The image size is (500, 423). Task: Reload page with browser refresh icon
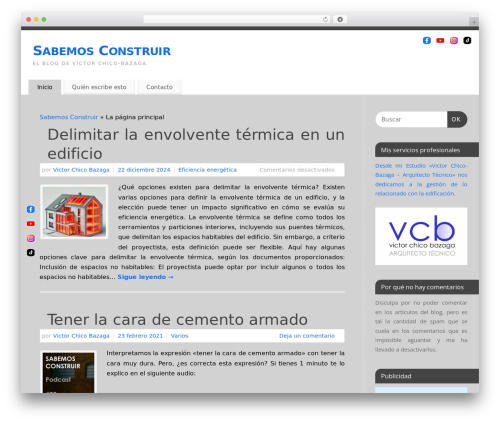point(325,19)
